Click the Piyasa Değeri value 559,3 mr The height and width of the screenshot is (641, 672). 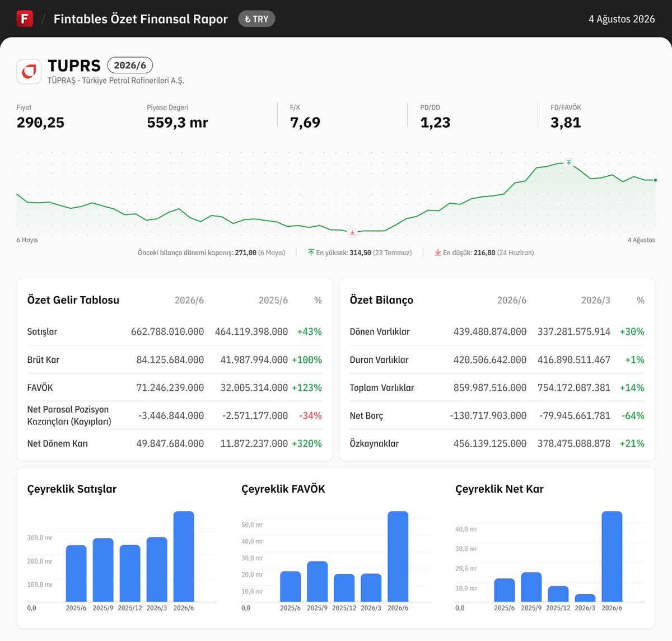178,123
